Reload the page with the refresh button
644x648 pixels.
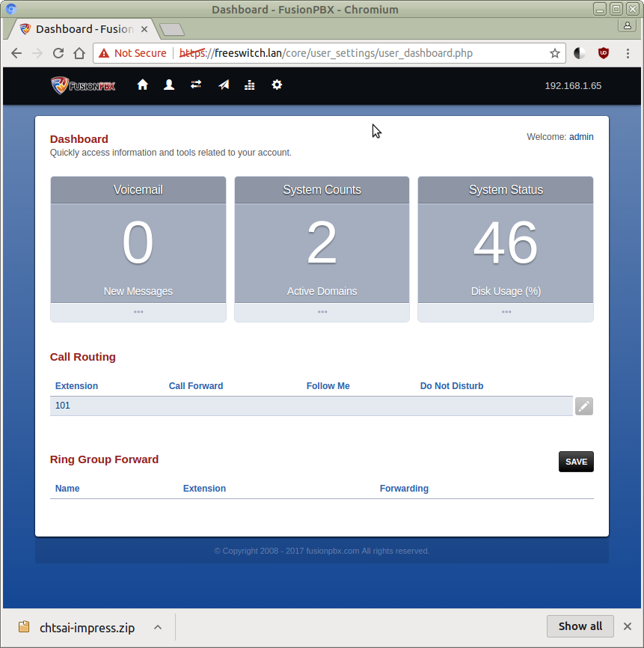coord(58,53)
